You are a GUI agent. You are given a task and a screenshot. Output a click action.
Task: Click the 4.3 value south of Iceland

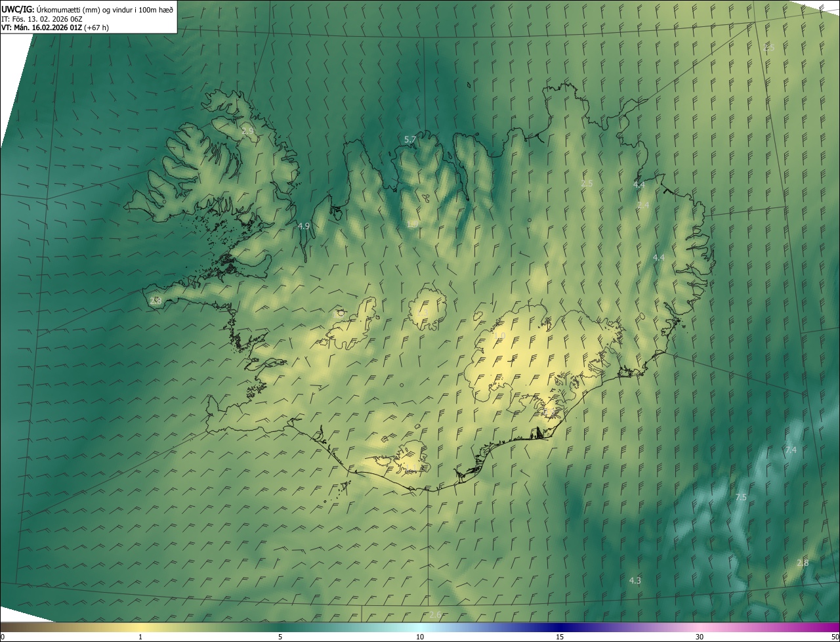(x=635, y=580)
